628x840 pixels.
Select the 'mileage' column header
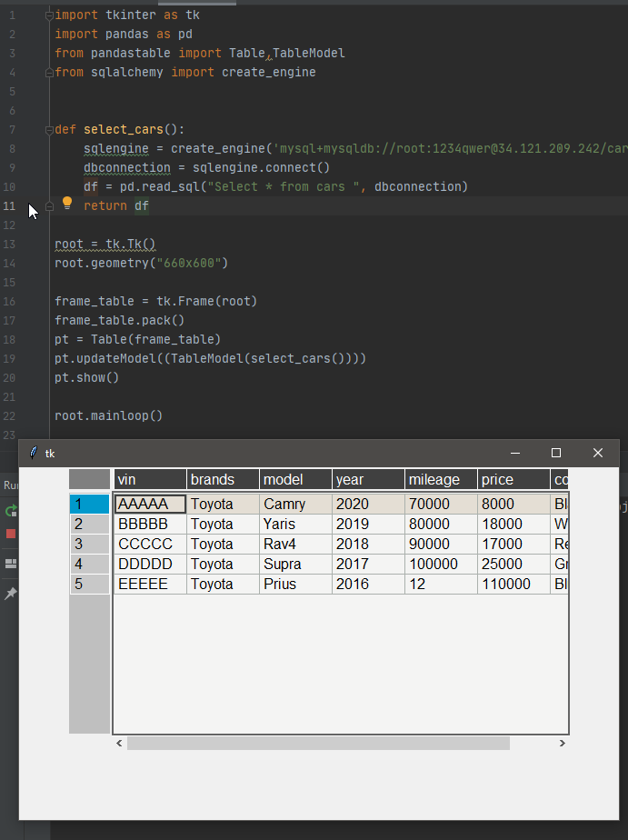pos(441,479)
